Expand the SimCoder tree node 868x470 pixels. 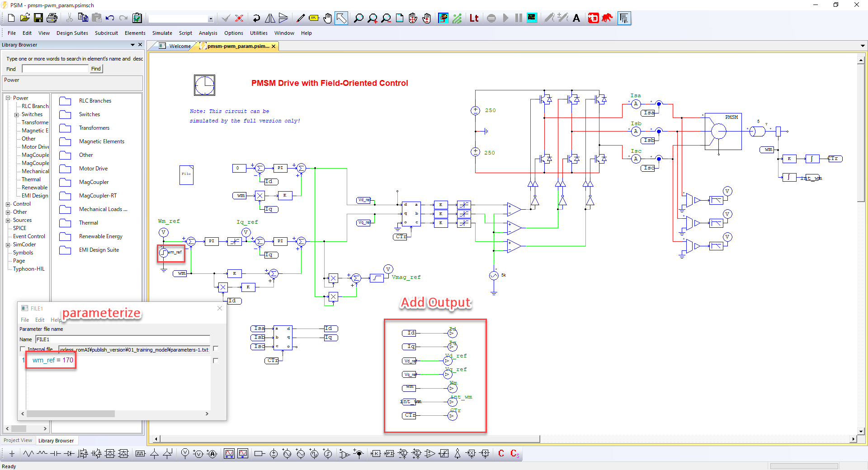tap(8, 245)
